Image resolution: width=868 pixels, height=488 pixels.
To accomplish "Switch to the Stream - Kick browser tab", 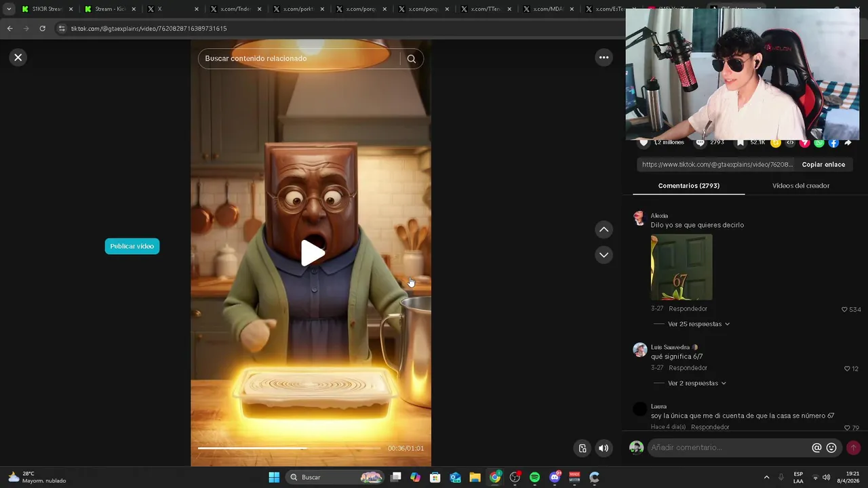I will 108,9.
